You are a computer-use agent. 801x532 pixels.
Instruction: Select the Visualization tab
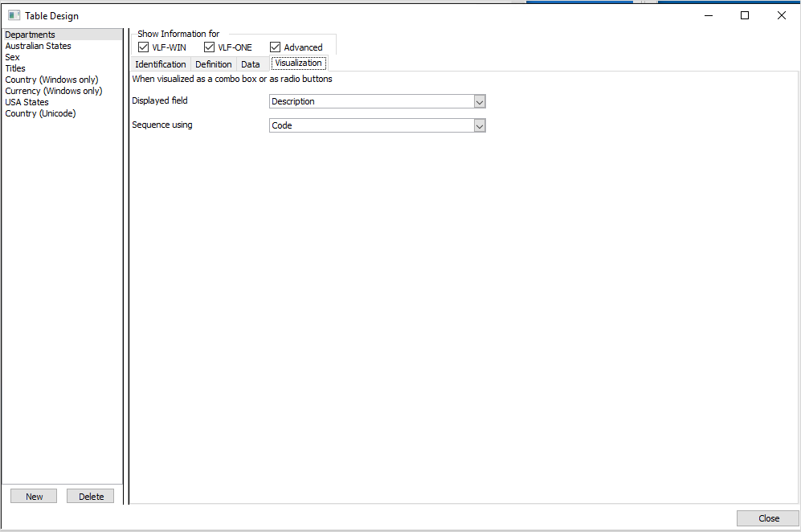(298, 63)
